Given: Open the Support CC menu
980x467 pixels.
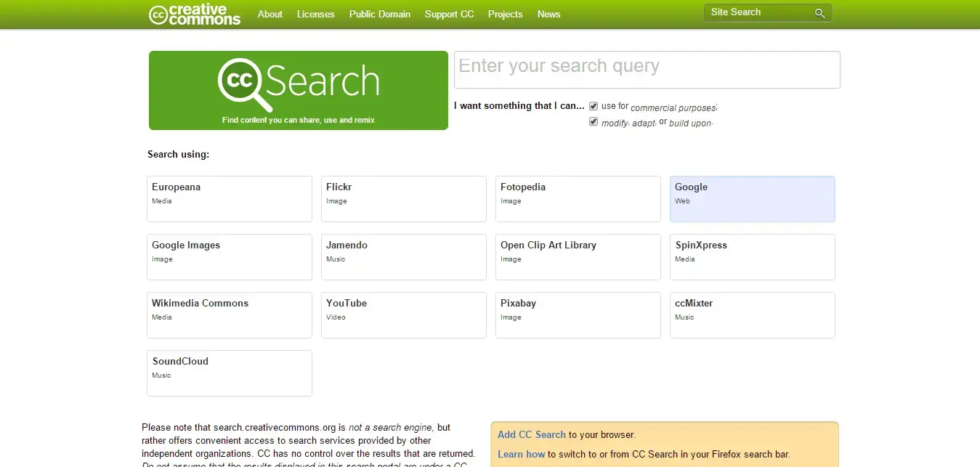Looking at the screenshot, I should tap(449, 14).
